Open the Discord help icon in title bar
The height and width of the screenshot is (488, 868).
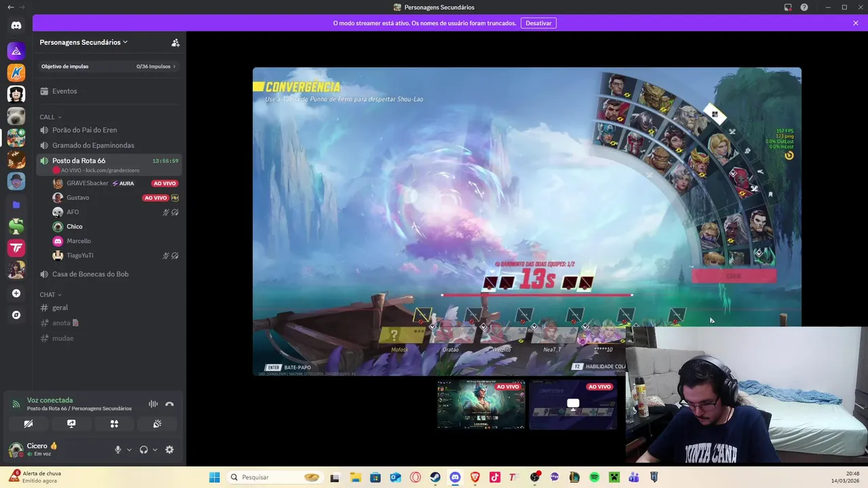click(x=804, y=7)
